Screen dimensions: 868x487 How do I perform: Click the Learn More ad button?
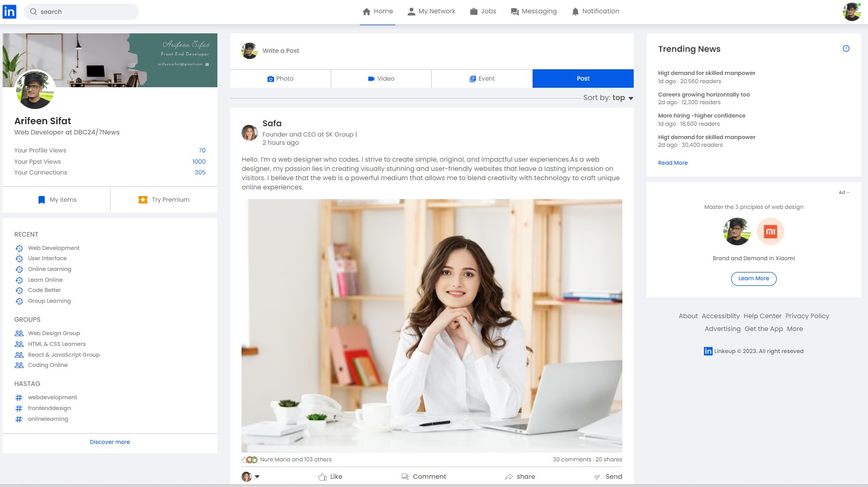click(754, 279)
